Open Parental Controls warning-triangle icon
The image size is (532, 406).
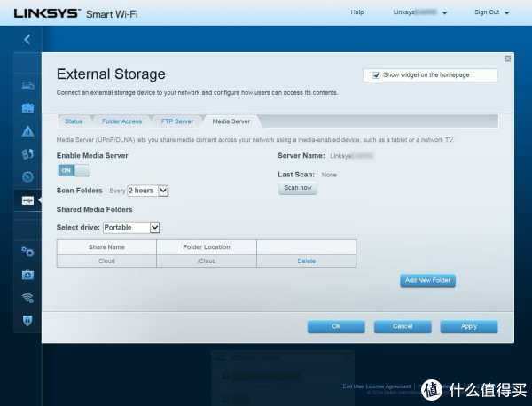pos(27,131)
